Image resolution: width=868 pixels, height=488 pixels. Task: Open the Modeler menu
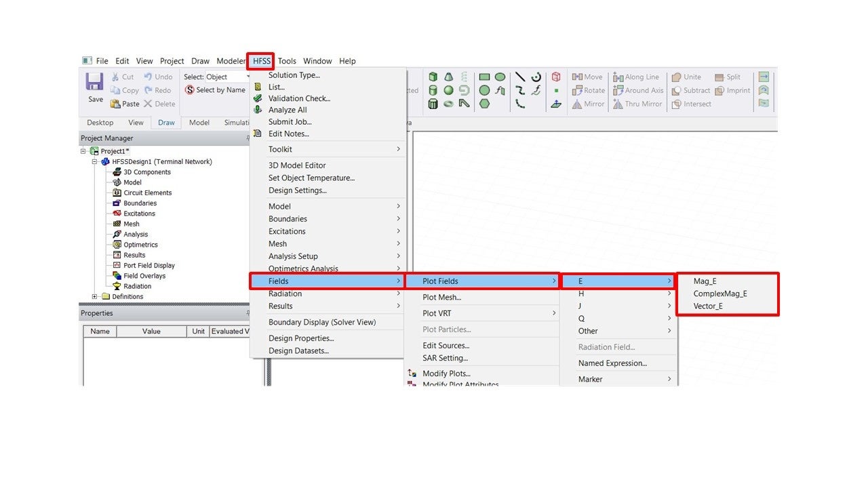tap(231, 61)
